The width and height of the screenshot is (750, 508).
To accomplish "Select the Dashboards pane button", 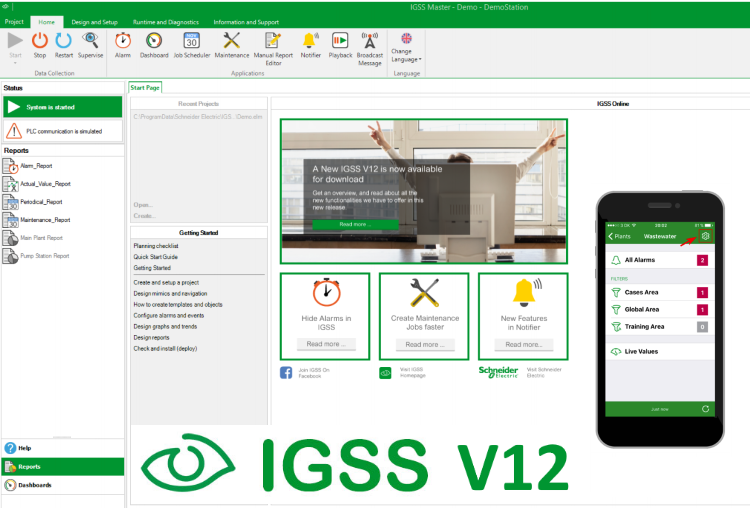I will 63,485.
